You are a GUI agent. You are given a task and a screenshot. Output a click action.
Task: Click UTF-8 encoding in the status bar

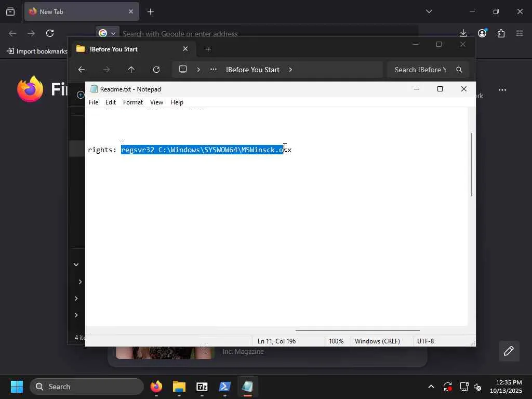425,341
